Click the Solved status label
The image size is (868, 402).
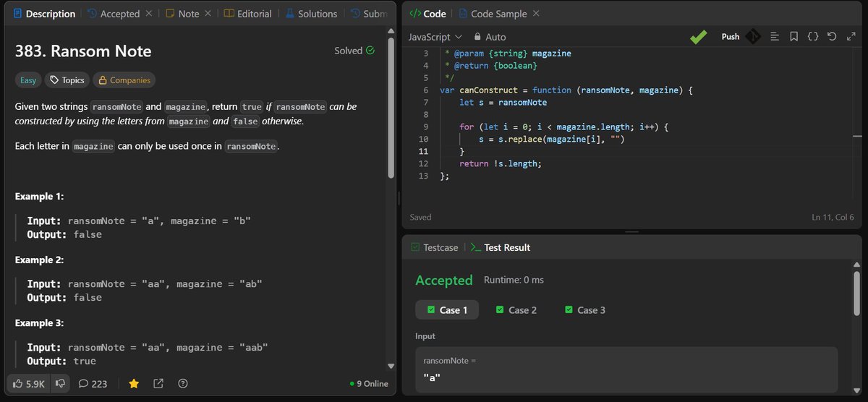pos(348,51)
